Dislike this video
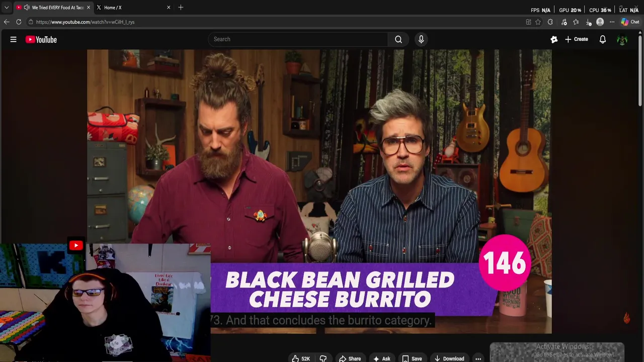The width and height of the screenshot is (644, 362). coord(323,358)
